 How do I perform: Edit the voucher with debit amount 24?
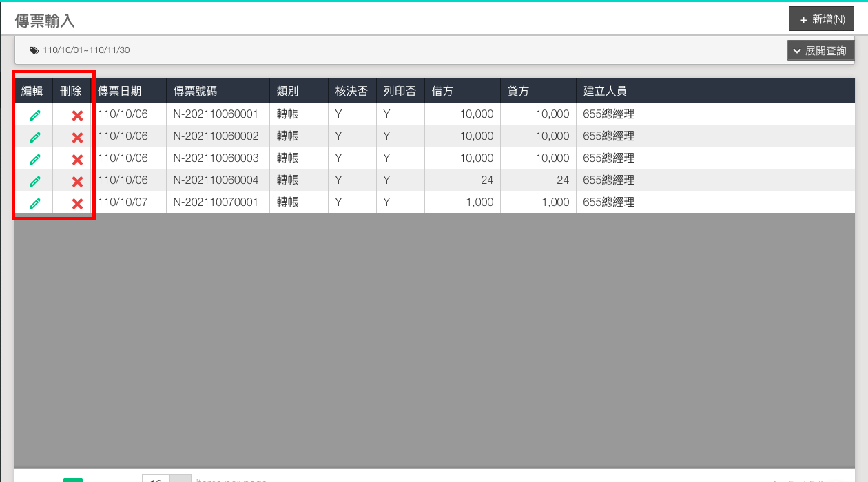point(34,181)
